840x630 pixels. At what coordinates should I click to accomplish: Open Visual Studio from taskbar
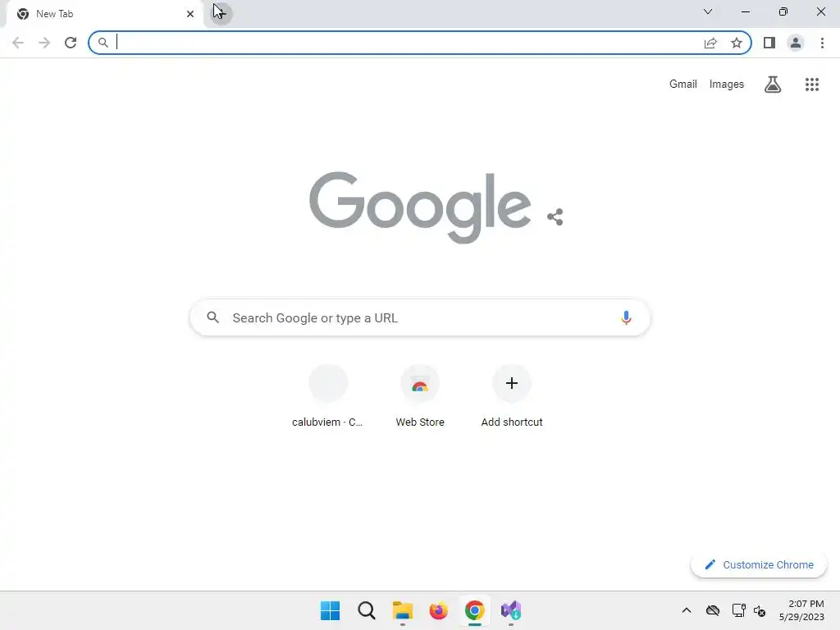pos(511,610)
